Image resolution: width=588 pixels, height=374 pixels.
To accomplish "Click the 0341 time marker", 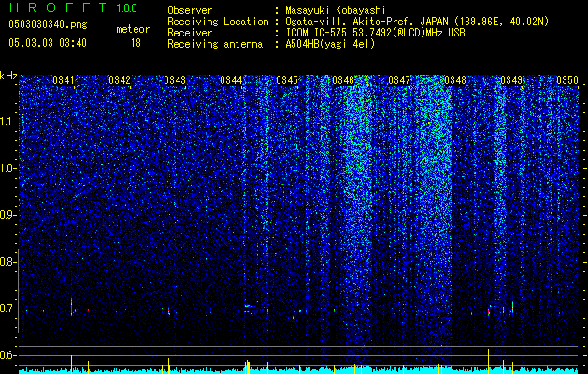I will (64, 80).
